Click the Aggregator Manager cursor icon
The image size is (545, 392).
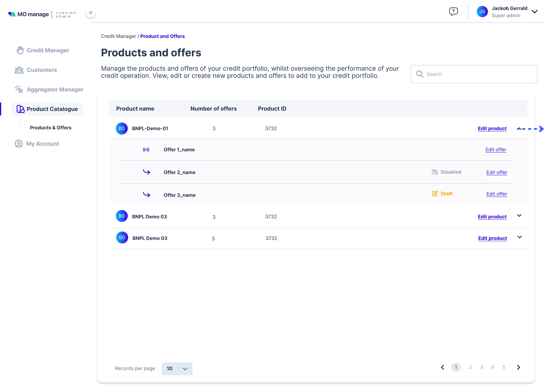pyautogui.click(x=19, y=89)
